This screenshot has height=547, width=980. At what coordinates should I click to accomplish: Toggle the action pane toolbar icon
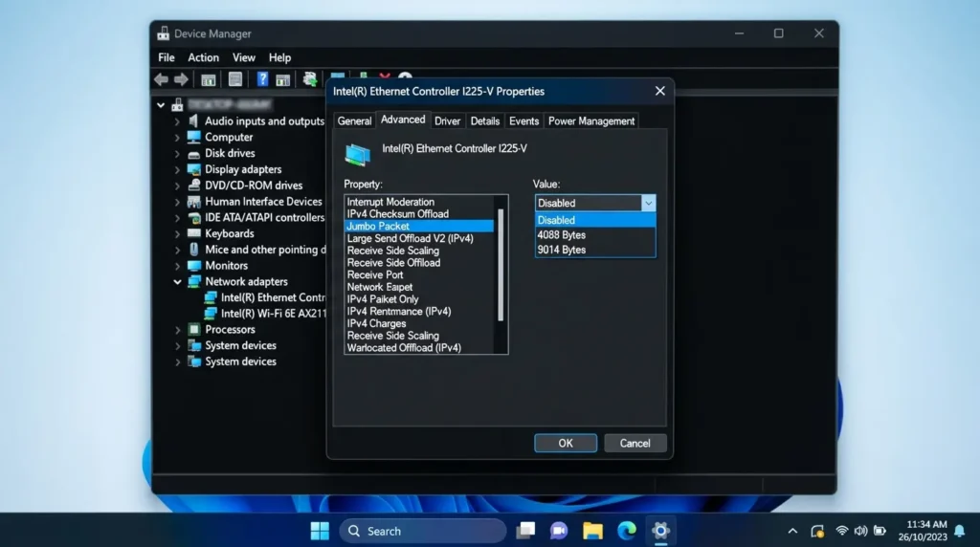pyautogui.click(x=283, y=79)
